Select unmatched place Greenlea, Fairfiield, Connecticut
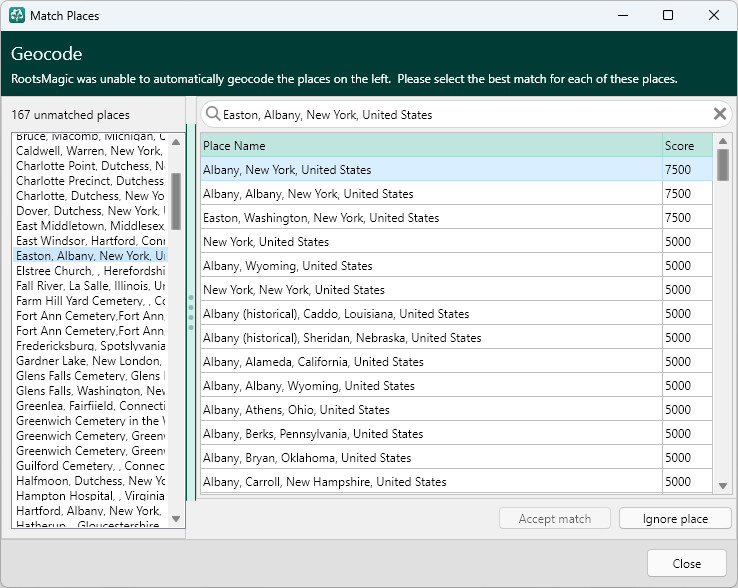Viewport: 738px width, 588px height. click(90, 406)
